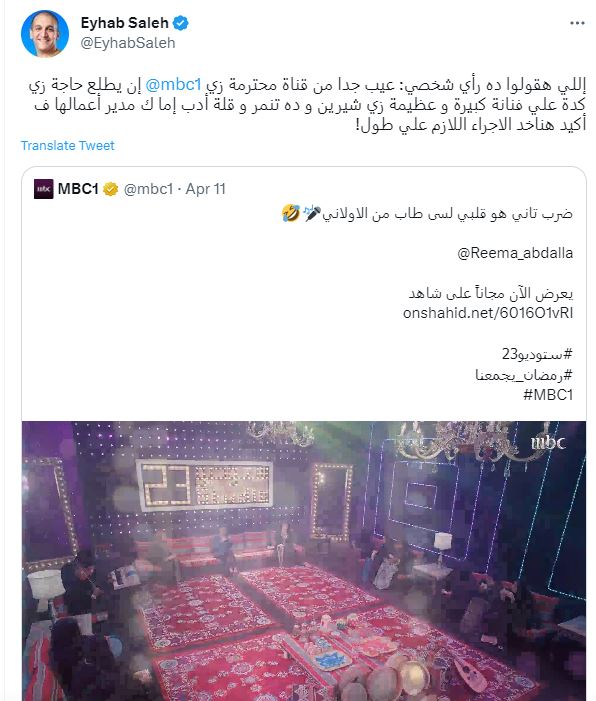Click Translate Tweet

(x=68, y=145)
